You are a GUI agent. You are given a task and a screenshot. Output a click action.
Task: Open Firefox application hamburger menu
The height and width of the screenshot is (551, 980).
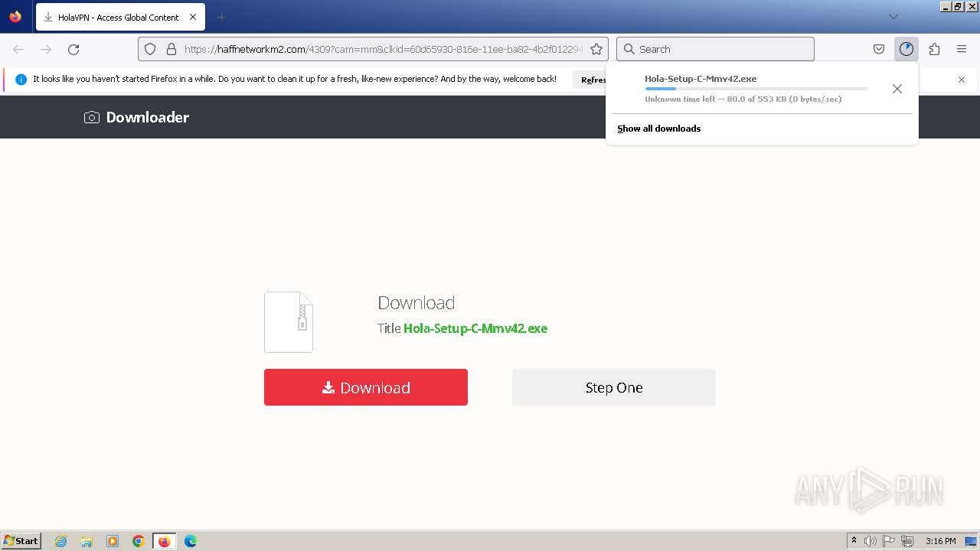[x=962, y=49]
